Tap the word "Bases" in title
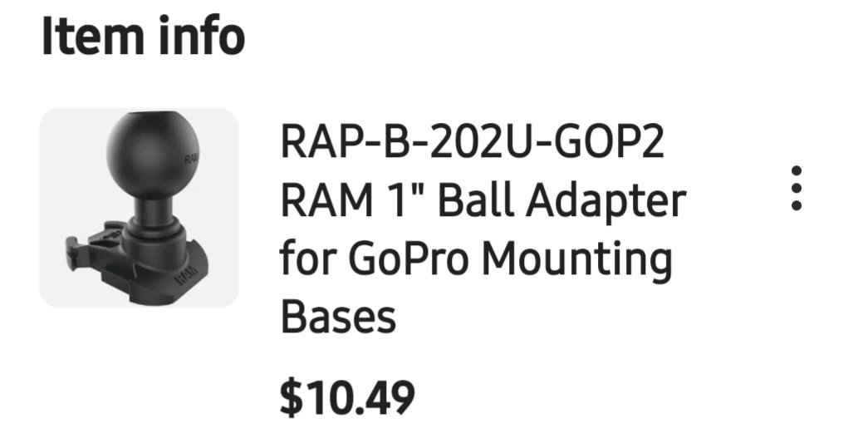This screenshot has height=448, width=868. [x=338, y=318]
